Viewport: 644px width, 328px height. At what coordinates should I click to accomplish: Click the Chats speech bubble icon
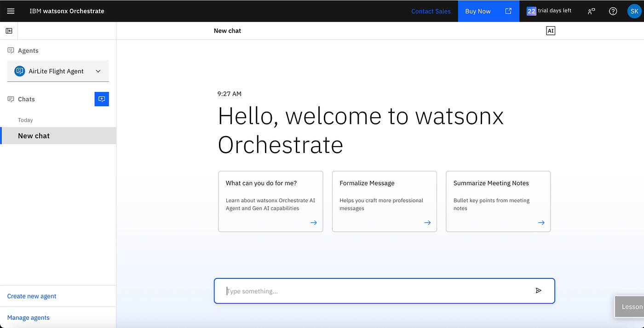point(11,99)
